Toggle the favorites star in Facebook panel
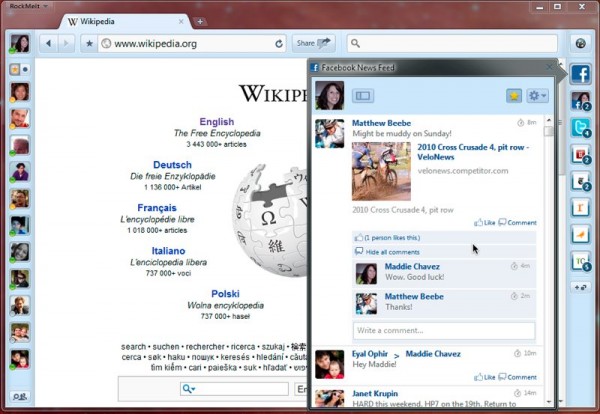The image size is (600, 414). coord(514,96)
